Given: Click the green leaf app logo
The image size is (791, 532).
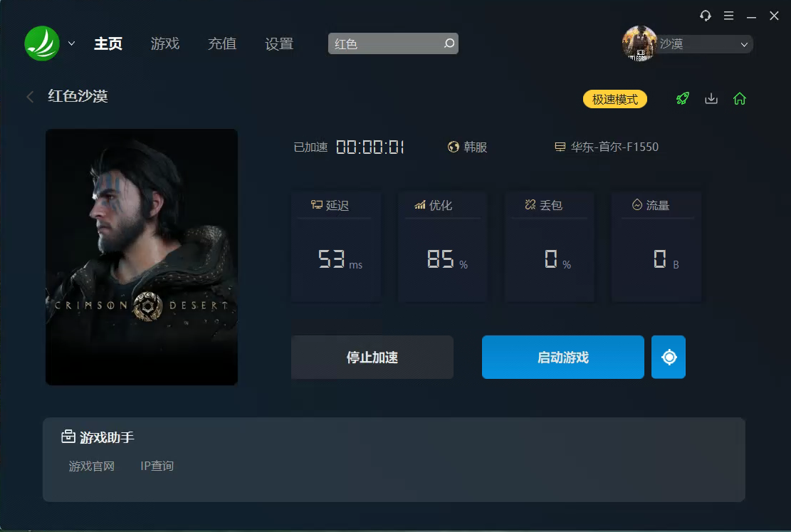Looking at the screenshot, I should 42,43.
